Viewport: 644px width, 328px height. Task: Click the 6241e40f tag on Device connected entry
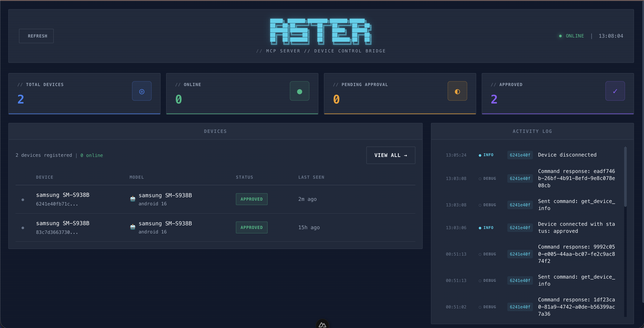520,228
